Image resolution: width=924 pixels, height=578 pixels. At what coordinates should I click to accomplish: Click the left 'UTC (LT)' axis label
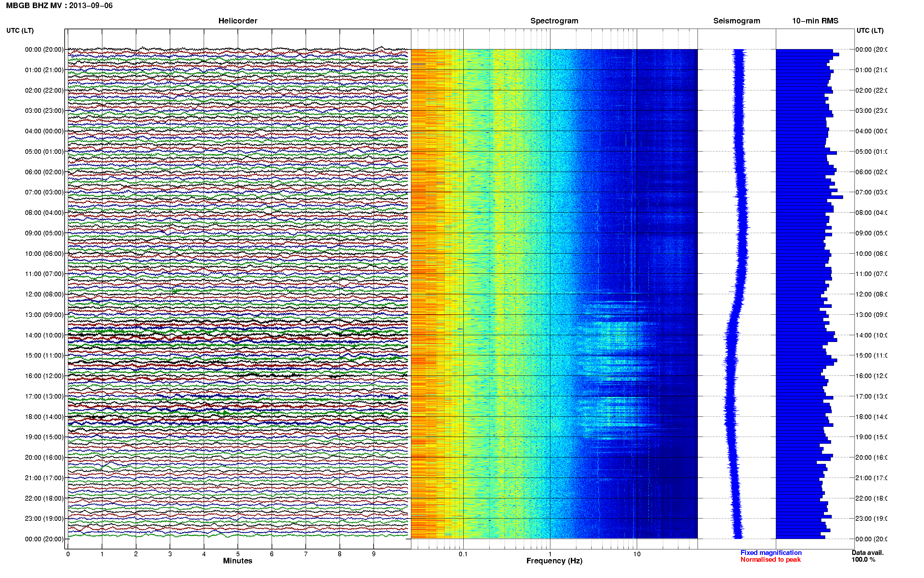(20, 31)
